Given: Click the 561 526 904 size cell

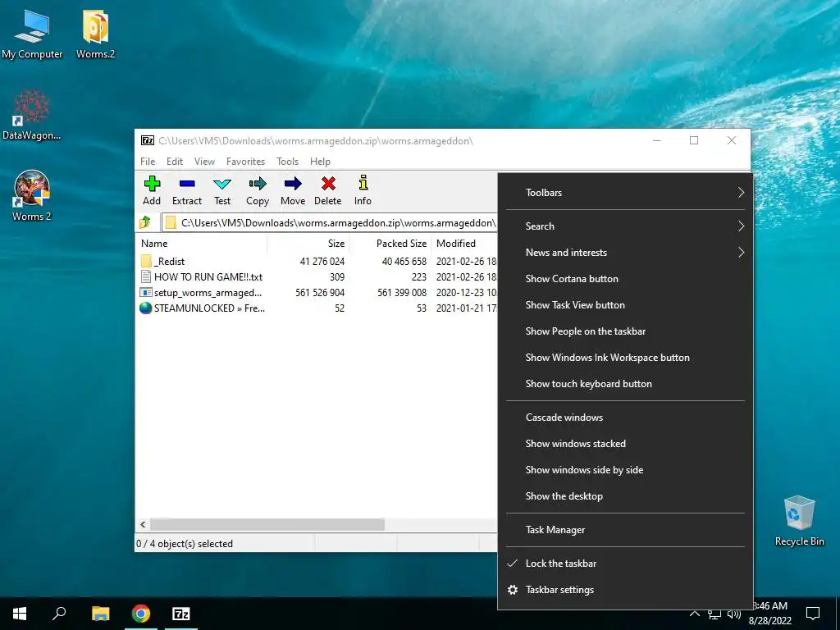Looking at the screenshot, I should 320,293.
